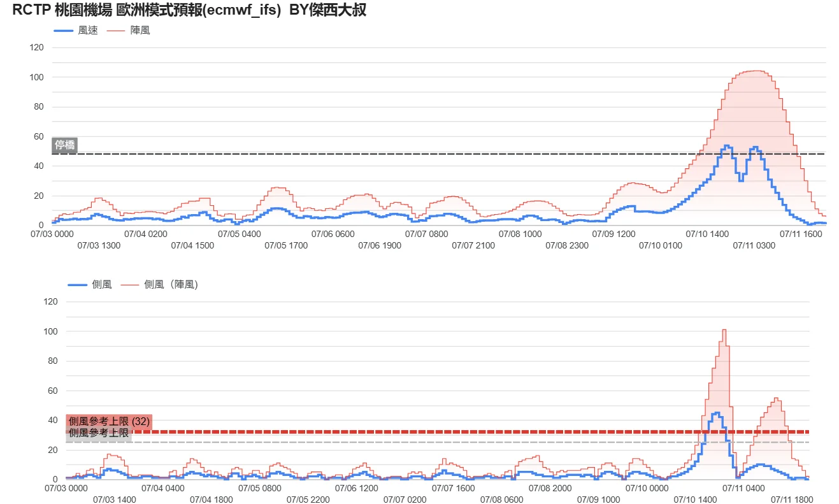The image size is (839, 504).
Task: Click the 停橋 threshold label
Action: pyautogui.click(x=64, y=145)
